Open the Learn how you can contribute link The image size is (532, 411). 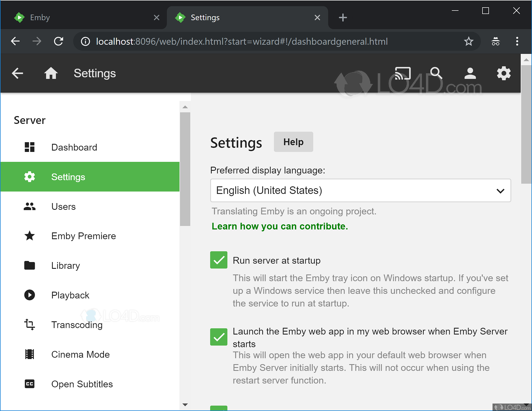[x=280, y=226]
